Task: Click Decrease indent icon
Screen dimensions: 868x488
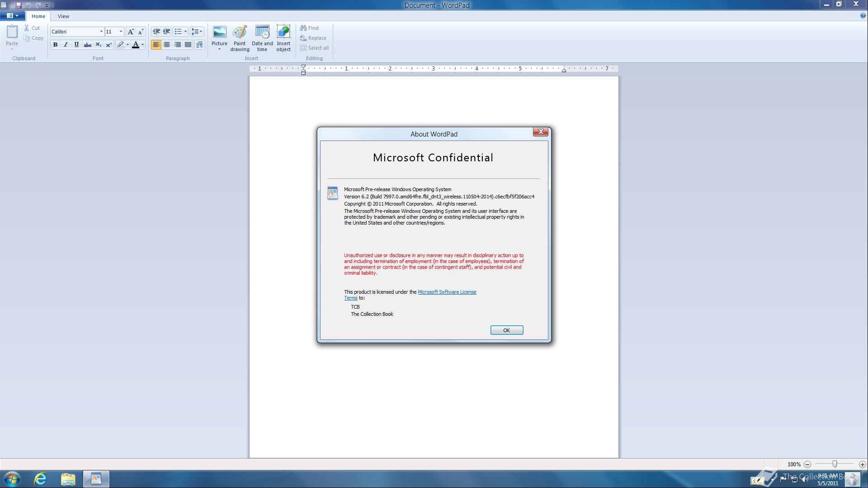Action: click(156, 32)
